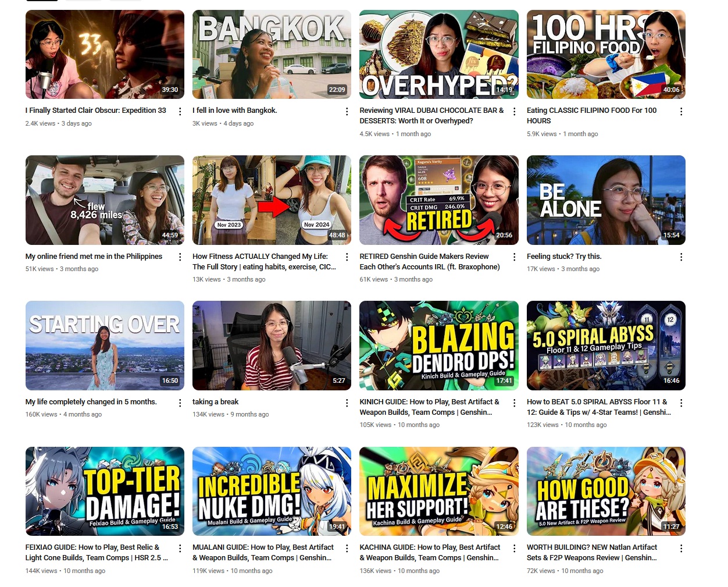Screen dimensions: 728x587
Task: Play the 100 HRS Filipino Food thumbnail
Action: pos(606,54)
